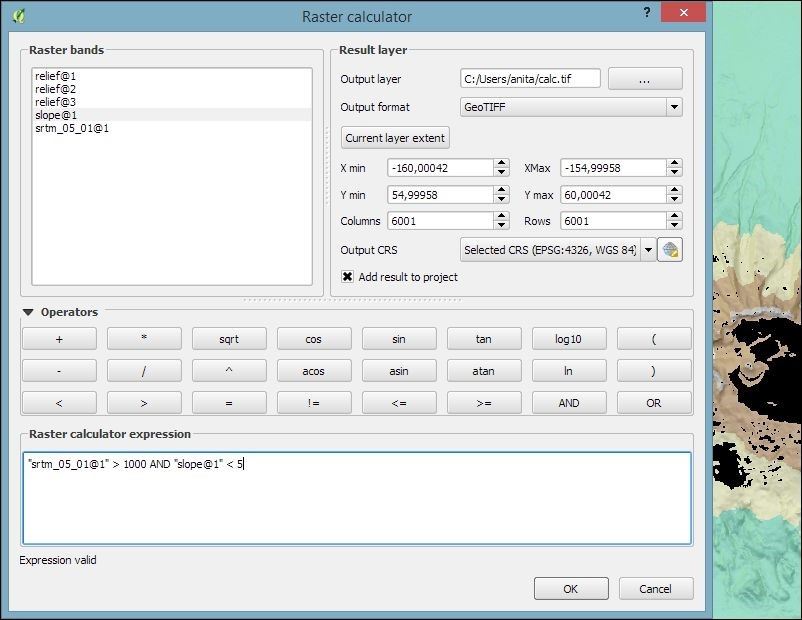The image size is (802, 620).
Task: Cancel the Raster calculator dialog
Action: [656, 589]
